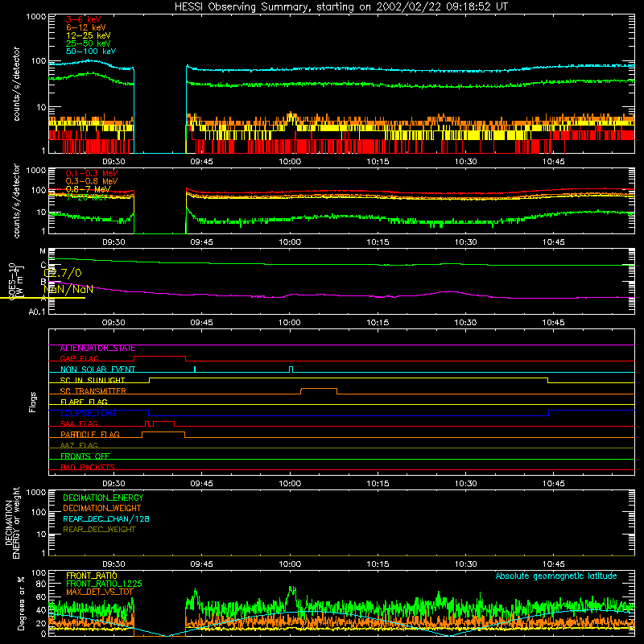Click the GAP_FLAG label
The image size is (644, 644).
(79, 358)
